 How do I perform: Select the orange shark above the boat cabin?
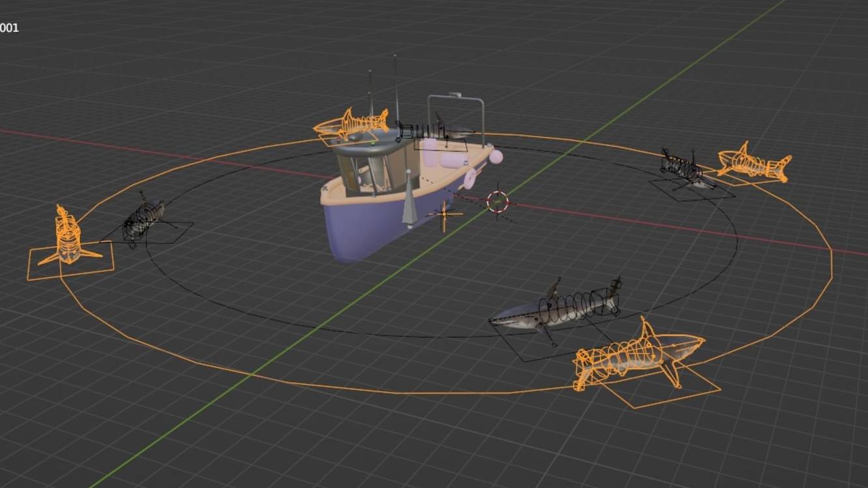point(351,123)
